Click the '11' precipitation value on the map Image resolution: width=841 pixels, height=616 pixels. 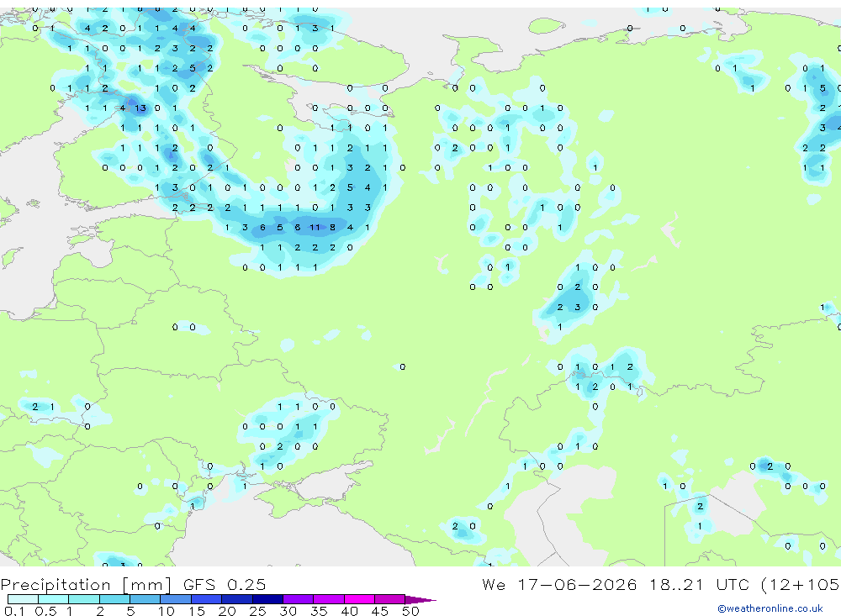pyautogui.click(x=315, y=227)
